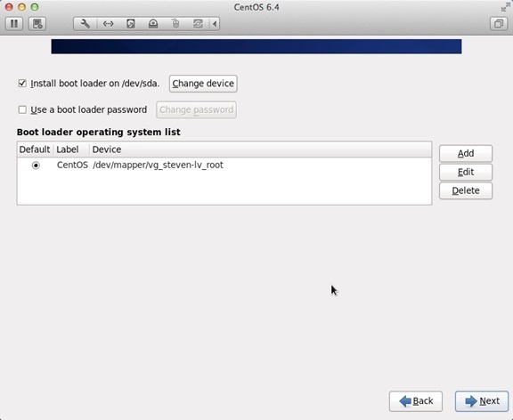
Task: Pause the virtual machine
Action: click(14, 24)
